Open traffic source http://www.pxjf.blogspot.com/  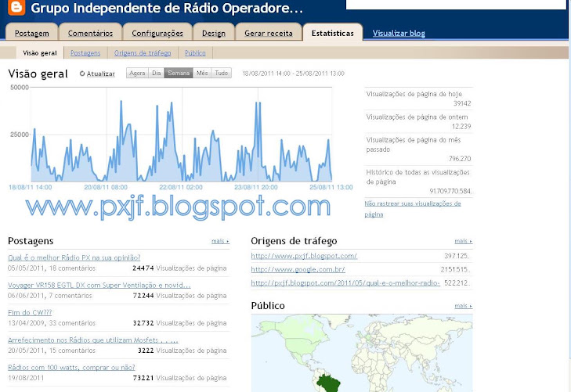(x=304, y=256)
